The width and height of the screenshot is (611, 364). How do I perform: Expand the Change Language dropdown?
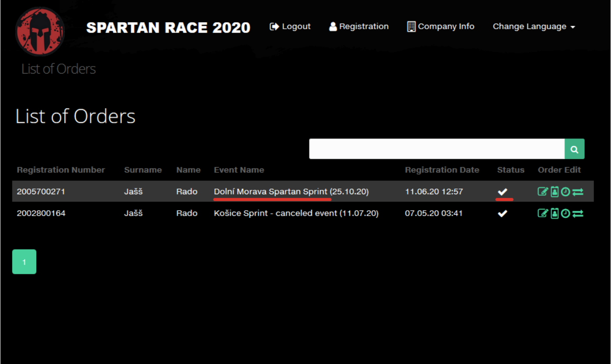(x=533, y=27)
